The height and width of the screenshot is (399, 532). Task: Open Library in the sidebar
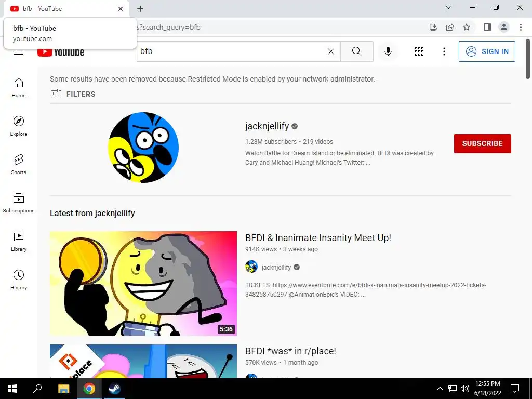(19, 241)
